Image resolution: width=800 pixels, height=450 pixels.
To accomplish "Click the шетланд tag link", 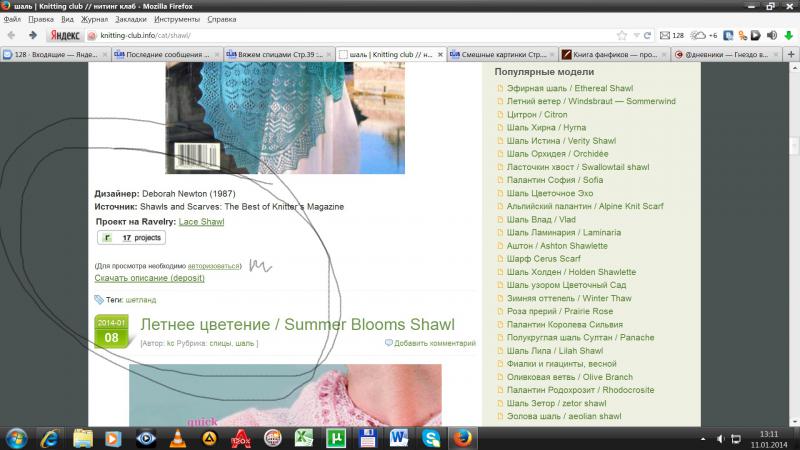I will [141, 299].
